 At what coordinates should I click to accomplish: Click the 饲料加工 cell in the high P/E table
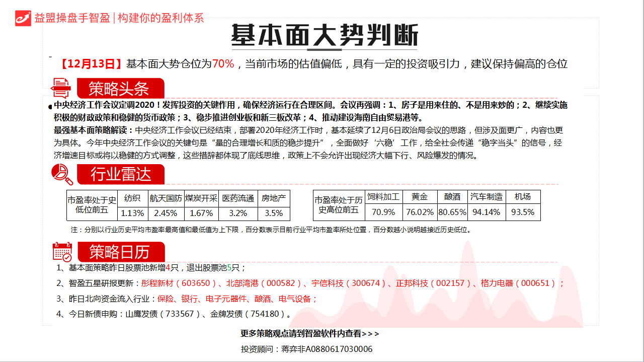[x=383, y=197]
